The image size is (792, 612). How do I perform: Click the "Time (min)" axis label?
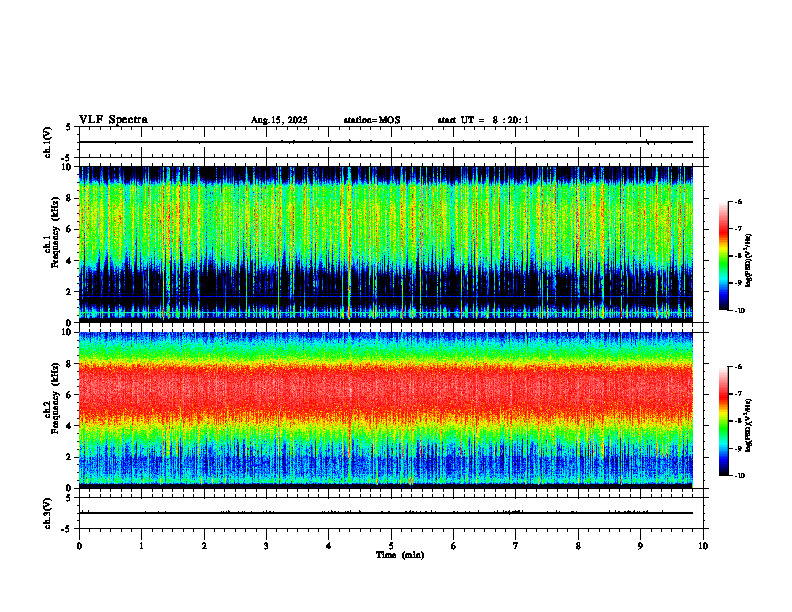click(x=400, y=555)
